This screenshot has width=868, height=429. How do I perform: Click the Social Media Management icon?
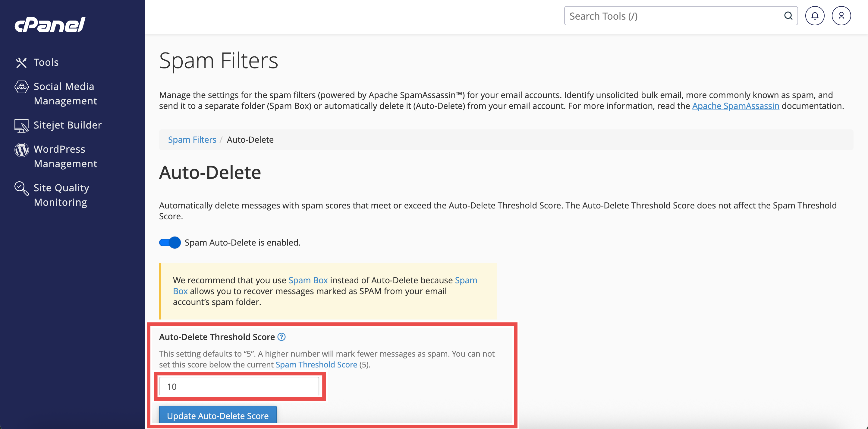[21, 87]
